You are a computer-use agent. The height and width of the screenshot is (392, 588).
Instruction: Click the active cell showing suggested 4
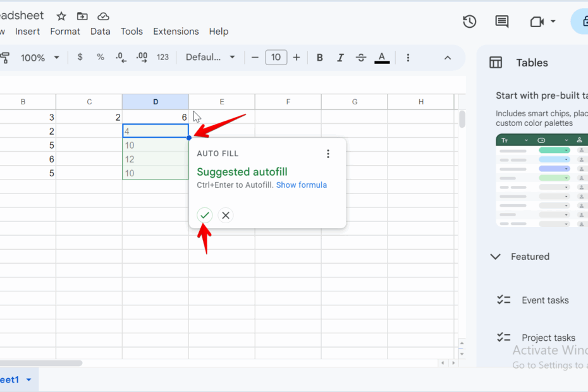coord(156,131)
